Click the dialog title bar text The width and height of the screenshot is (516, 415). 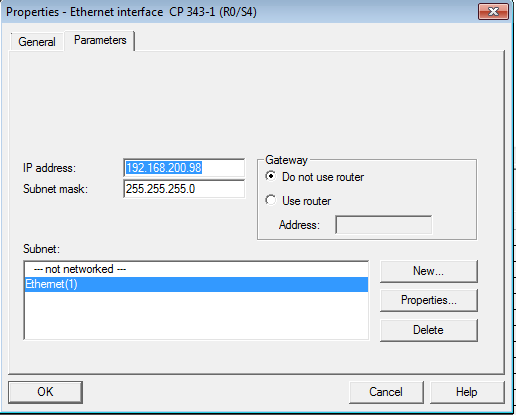[131, 12]
